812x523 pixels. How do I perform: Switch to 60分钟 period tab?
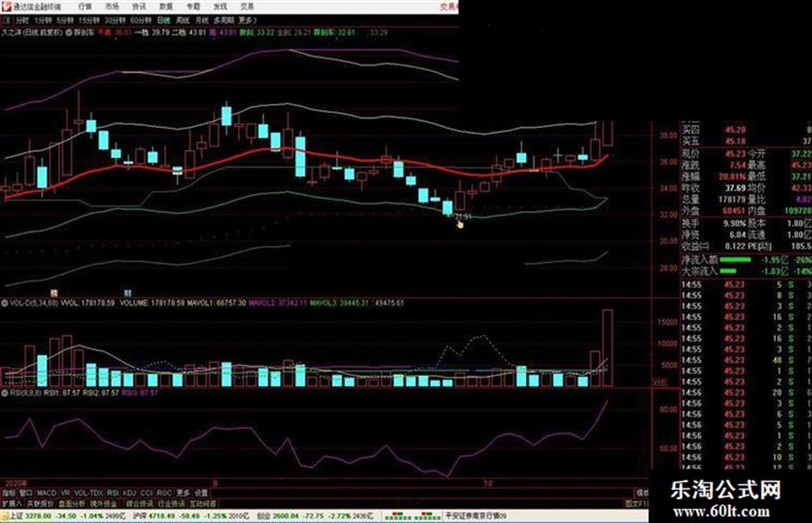pyautogui.click(x=141, y=21)
